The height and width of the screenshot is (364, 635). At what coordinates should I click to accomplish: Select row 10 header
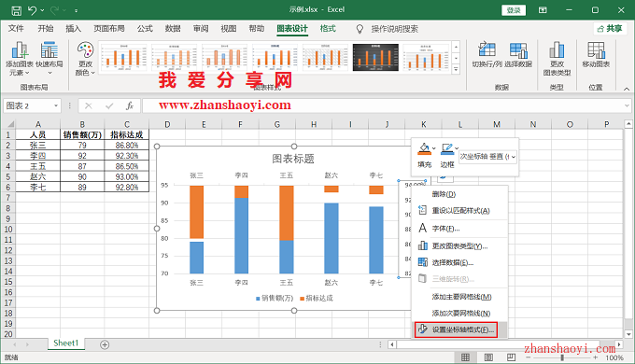(x=8, y=230)
